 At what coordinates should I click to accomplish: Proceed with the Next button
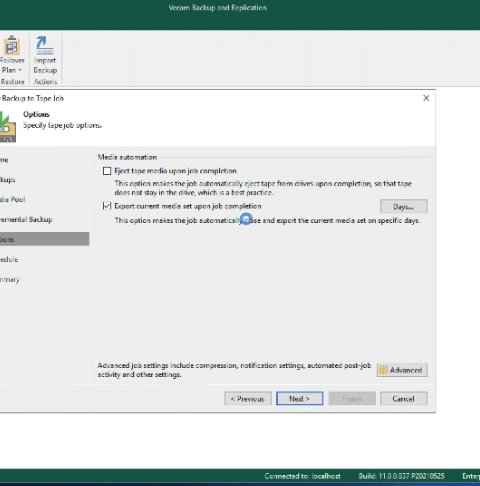(299, 399)
